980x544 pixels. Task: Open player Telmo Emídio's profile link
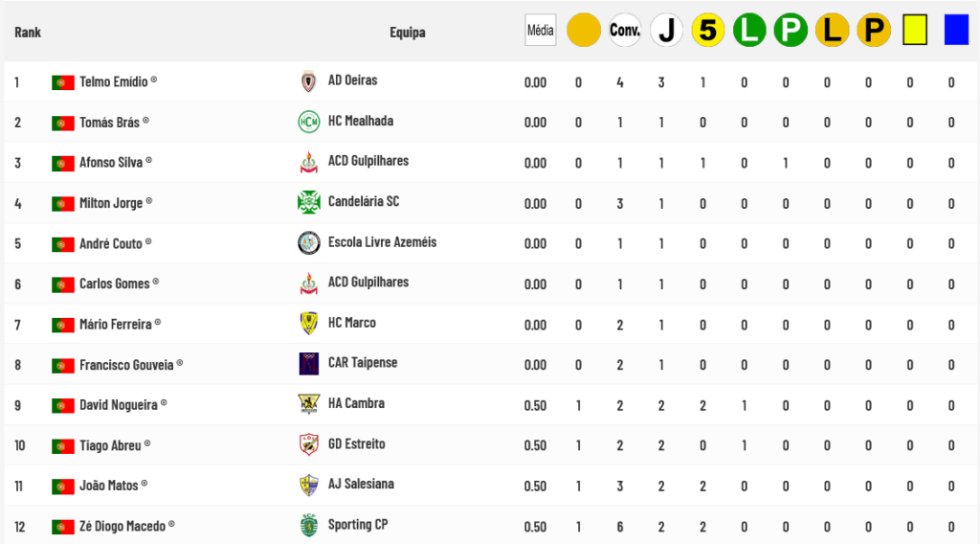coord(113,81)
